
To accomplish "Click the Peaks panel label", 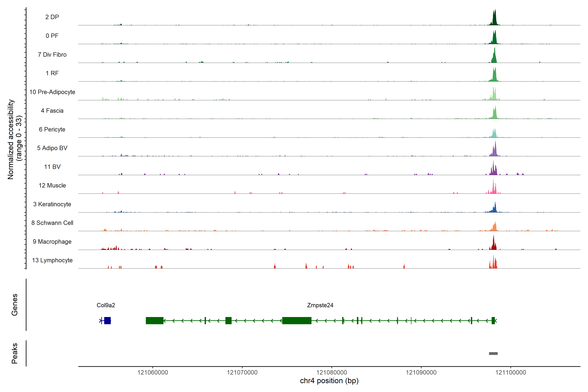I will pos(15,353).
